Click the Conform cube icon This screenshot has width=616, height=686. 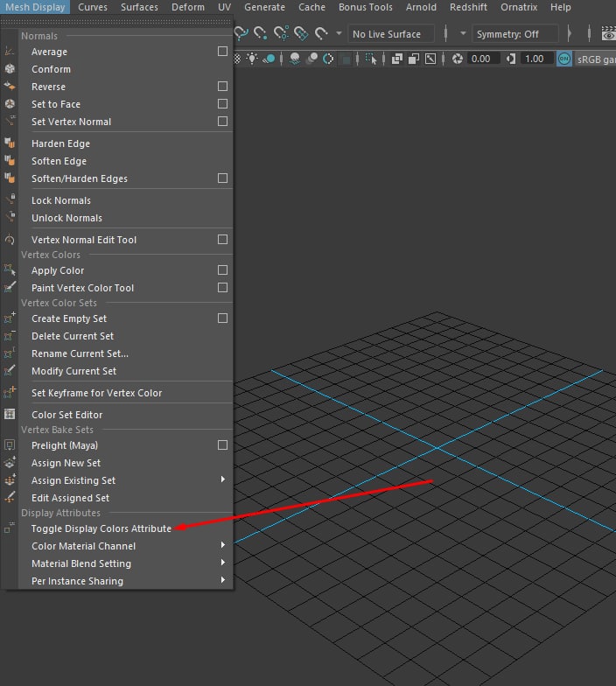point(9,68)
